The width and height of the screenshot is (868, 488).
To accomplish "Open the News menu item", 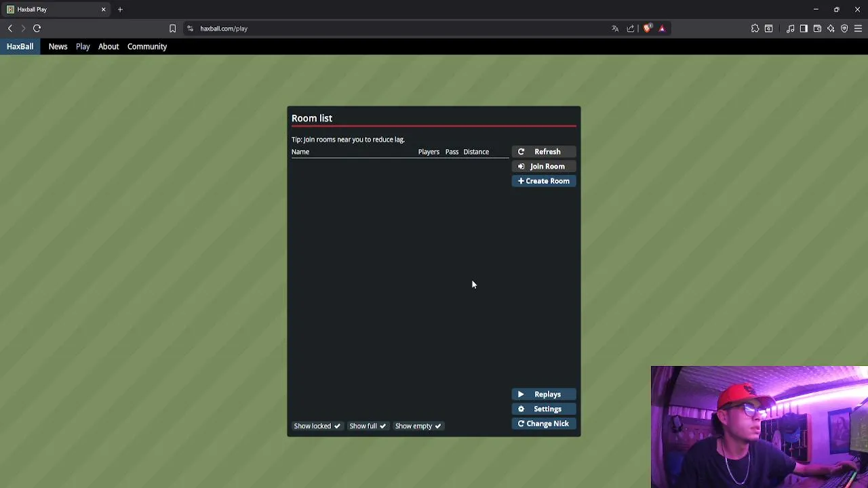I will click(58, 47).
